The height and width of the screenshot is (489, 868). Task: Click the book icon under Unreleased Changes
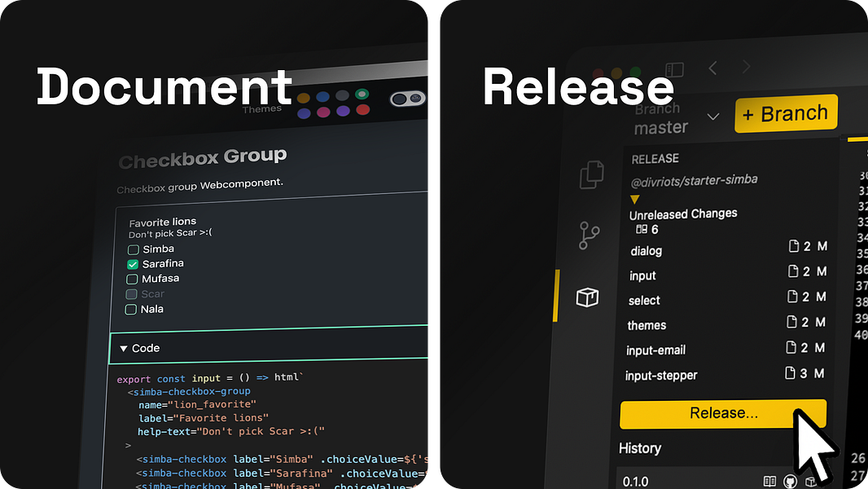tap(642, 229)
